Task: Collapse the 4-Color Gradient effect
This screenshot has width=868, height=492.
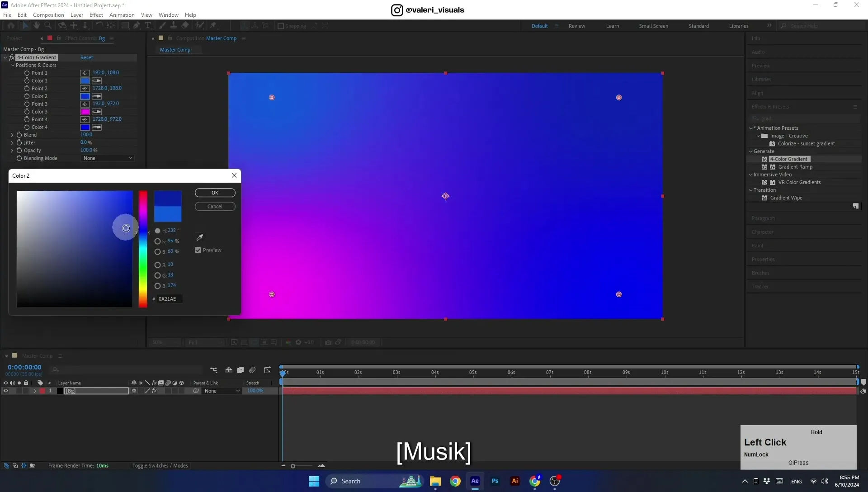Action: click(5, 57)
